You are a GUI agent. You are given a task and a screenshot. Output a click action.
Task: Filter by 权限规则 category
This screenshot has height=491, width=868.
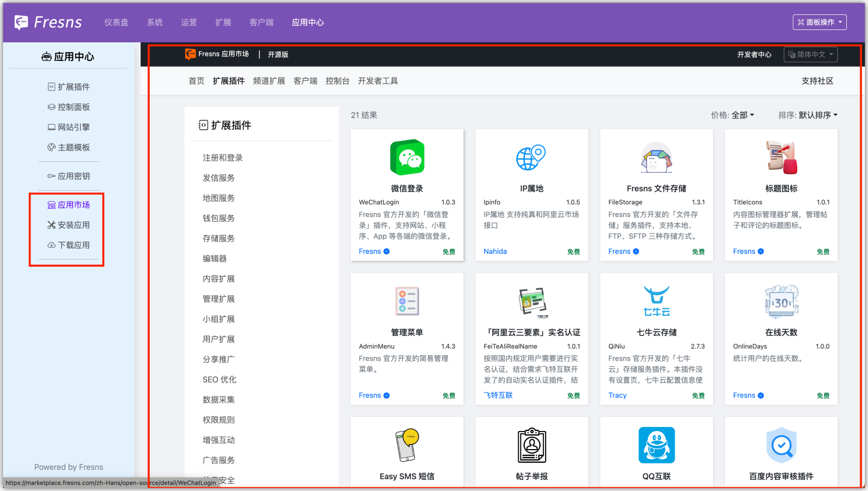pos(219,420)
